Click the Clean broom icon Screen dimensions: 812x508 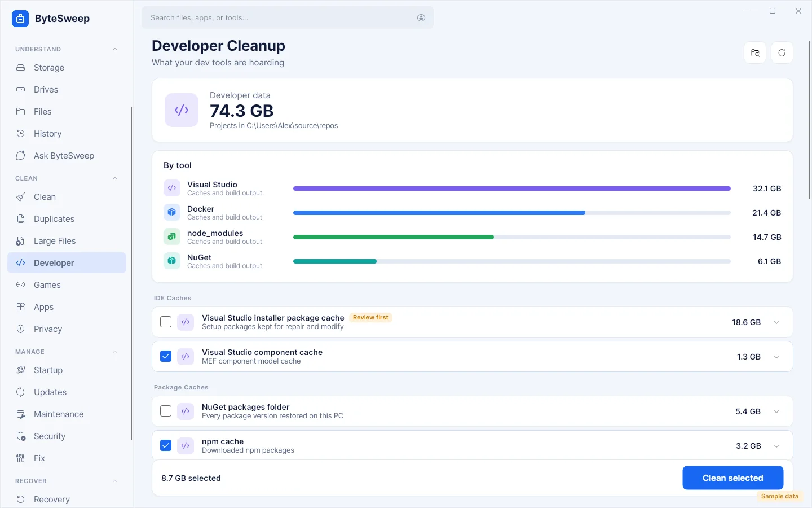(21, 197)
